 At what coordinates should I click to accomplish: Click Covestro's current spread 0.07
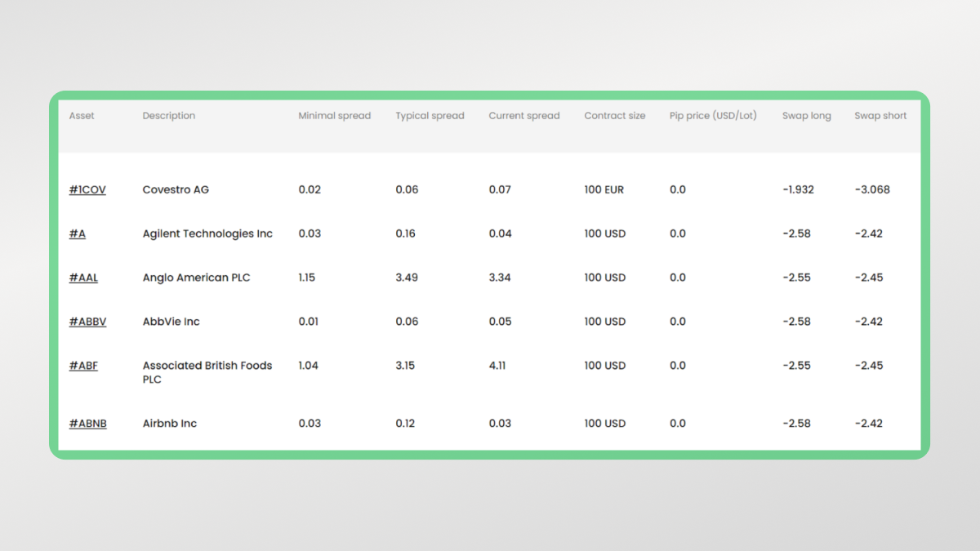tap(500, 189)
